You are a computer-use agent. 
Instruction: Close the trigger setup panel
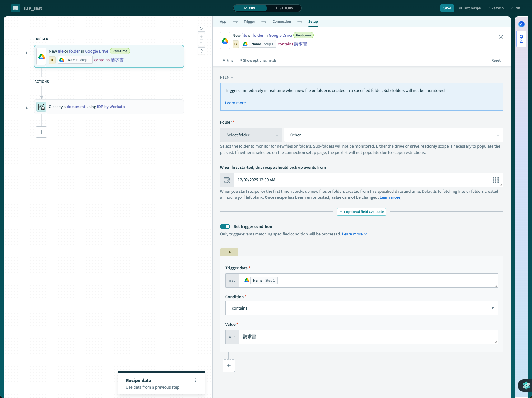point(501,37)
